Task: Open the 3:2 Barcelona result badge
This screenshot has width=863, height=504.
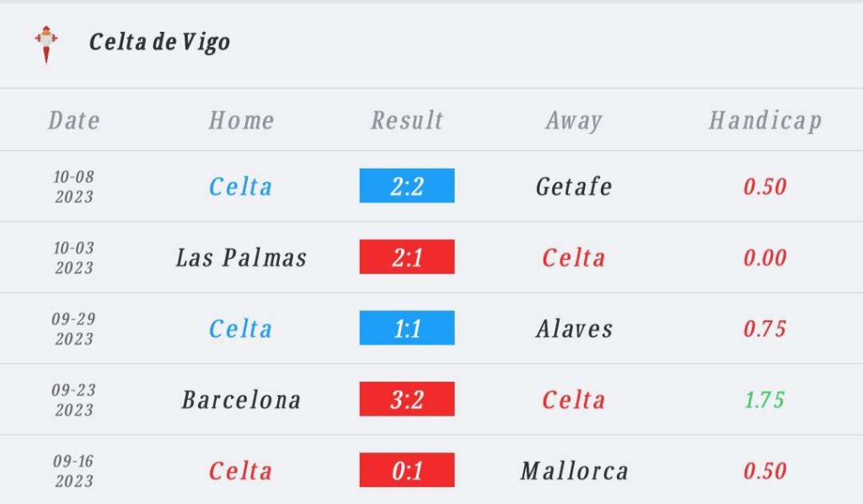Action: (407, 399)
